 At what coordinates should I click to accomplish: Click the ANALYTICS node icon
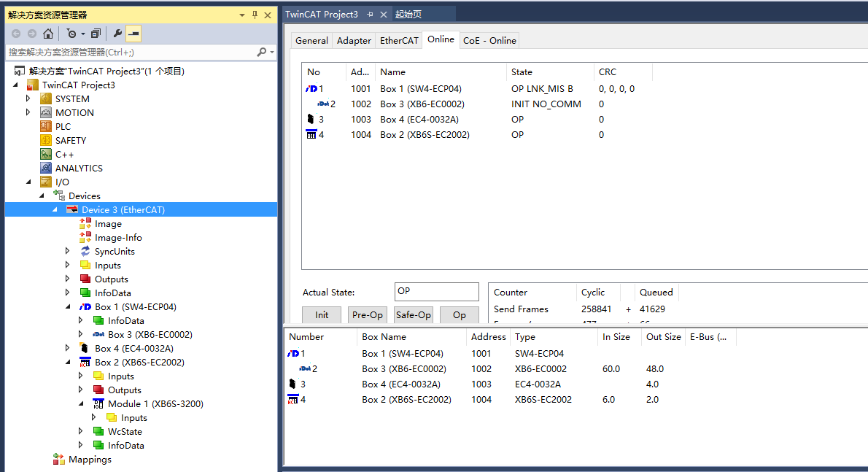click(x=46, y=168)
